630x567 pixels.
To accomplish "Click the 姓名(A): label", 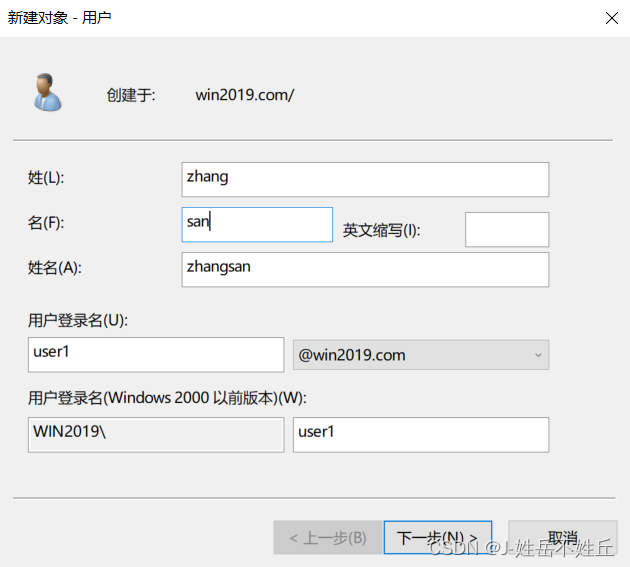I will [55, 268].
